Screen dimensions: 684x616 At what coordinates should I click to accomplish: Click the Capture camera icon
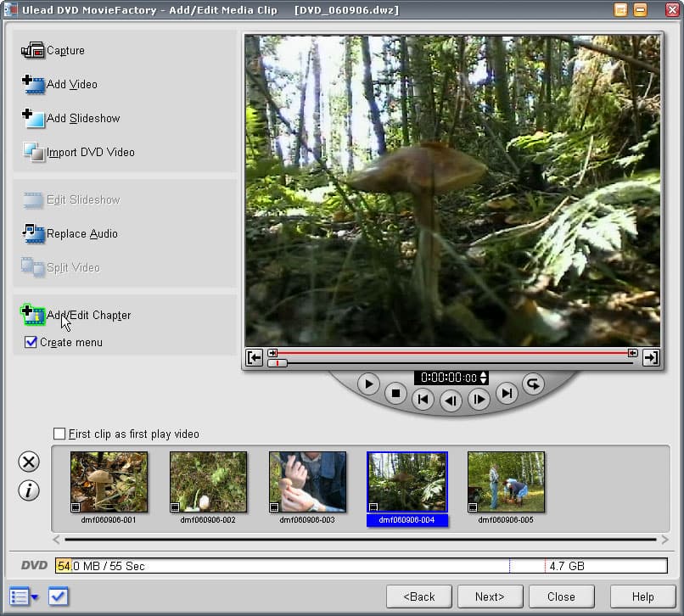click(x=32, y=51)
